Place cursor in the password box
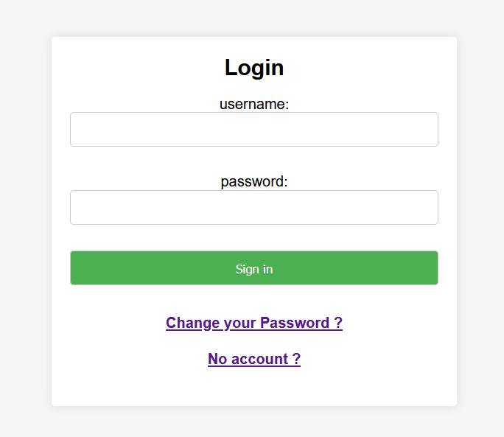This screenshot has height=437, width=504. (x=254, y=207)
